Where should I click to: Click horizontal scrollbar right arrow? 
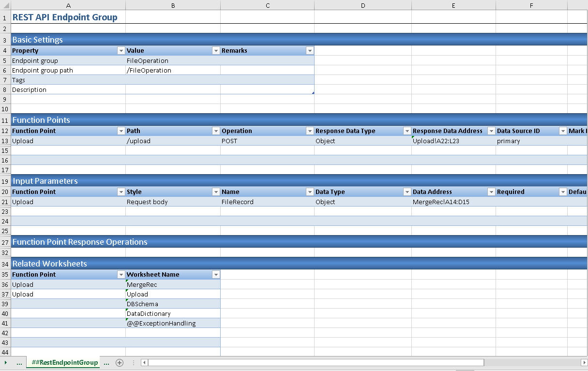584,363
